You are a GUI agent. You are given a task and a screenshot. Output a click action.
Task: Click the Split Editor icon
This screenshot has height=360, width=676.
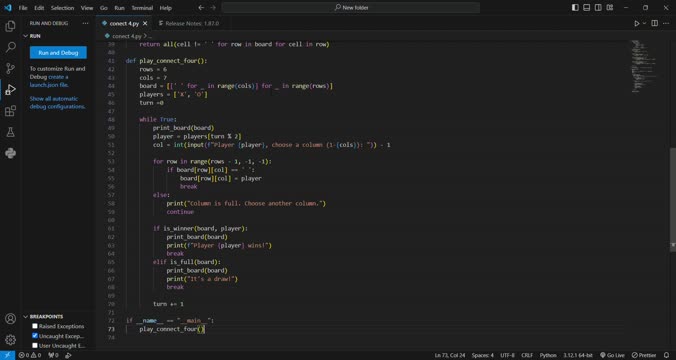pyautogui.click(x=654, y=23)
